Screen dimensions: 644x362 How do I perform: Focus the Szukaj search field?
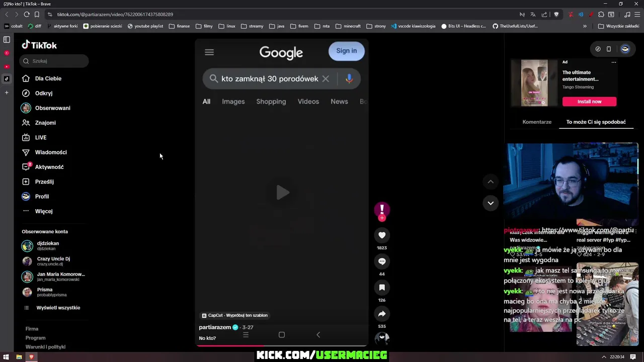(54, 61)
